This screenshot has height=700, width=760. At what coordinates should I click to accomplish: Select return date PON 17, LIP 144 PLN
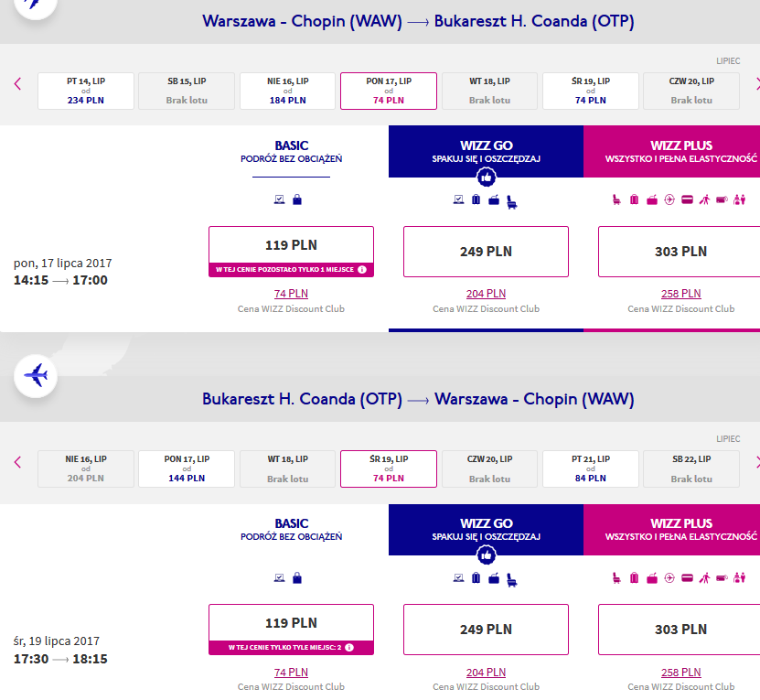[x=187, y=468]
